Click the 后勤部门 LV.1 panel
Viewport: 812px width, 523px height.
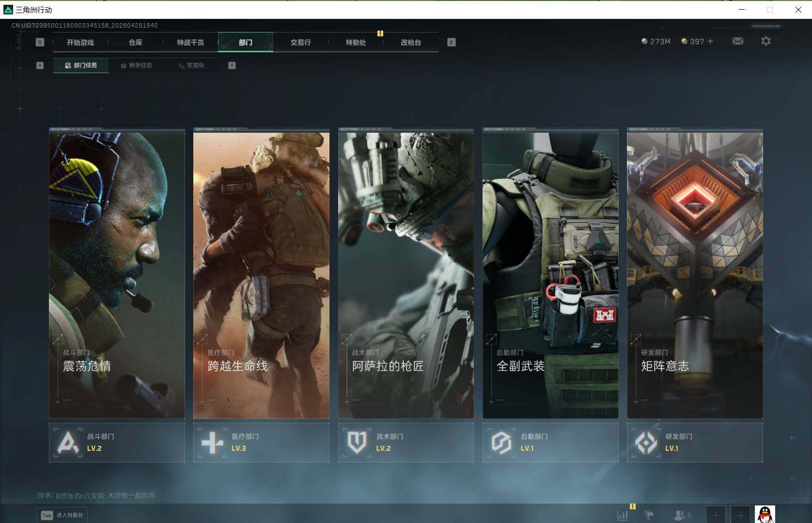tap(550, 443)
